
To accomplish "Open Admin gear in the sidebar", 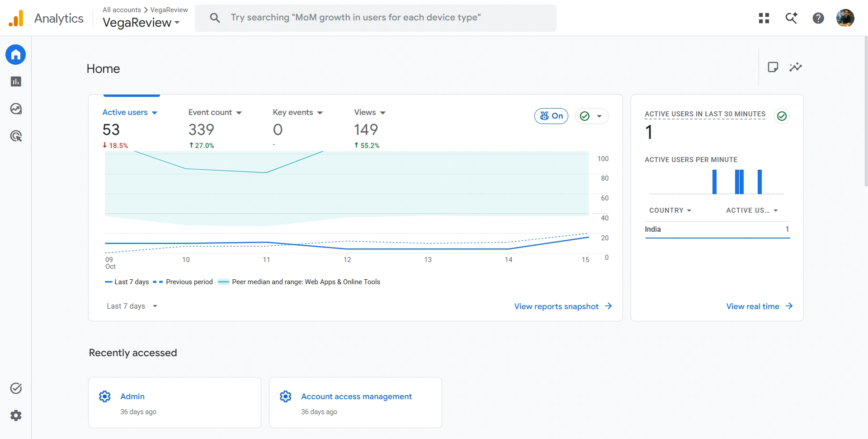I will pos(16,415).
